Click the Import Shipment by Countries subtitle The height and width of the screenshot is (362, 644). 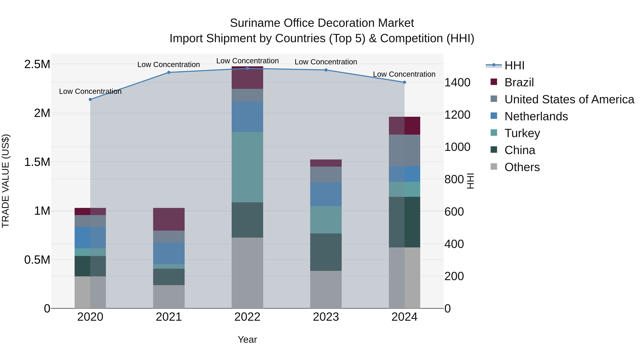pyautogui.click(x=322, y=38)
